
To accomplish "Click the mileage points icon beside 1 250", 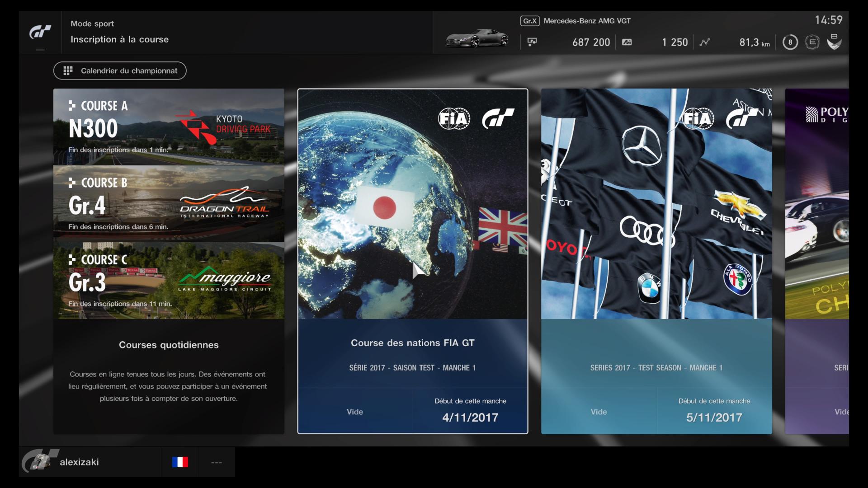I will pyautogui.click(x=627, y=42).
